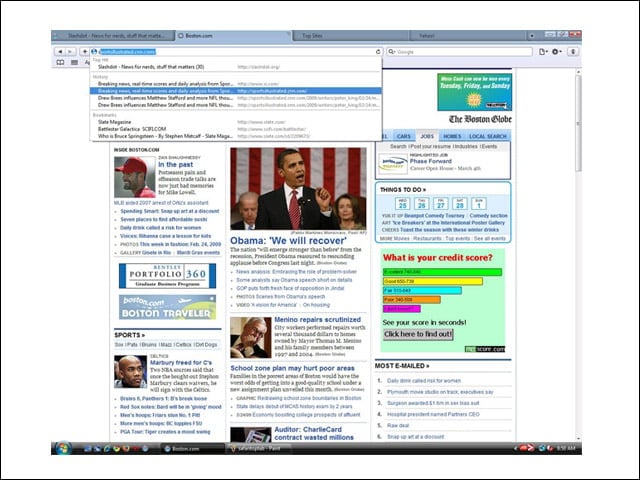640x480 pixels.
Task: Open 'Auditor: CharlieCard contract wasted millions' link
Action: tap(314, 433)
